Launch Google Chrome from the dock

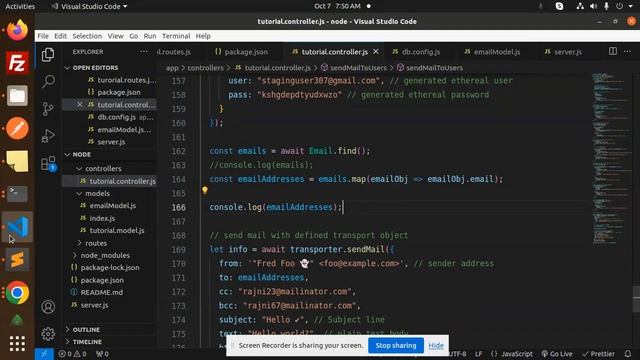17,293
